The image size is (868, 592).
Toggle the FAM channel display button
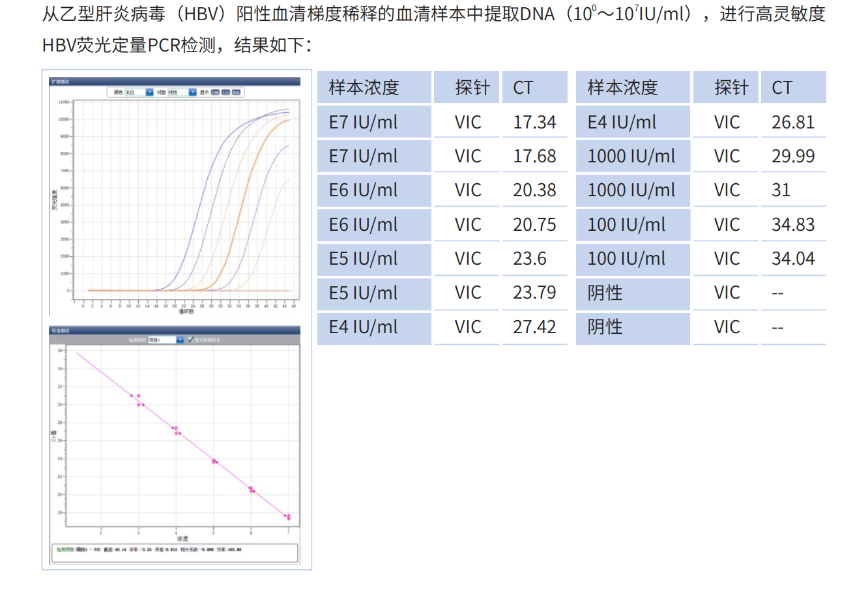(x=215, y=93)
